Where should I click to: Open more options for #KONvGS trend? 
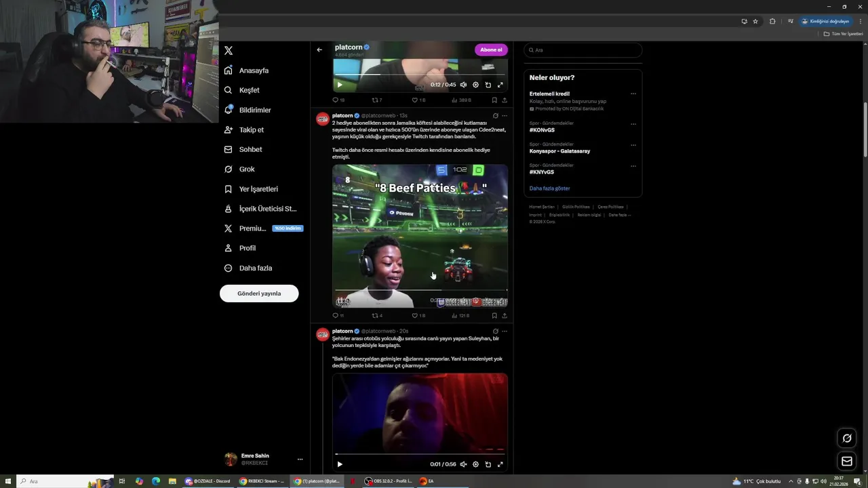coord(633,124)
